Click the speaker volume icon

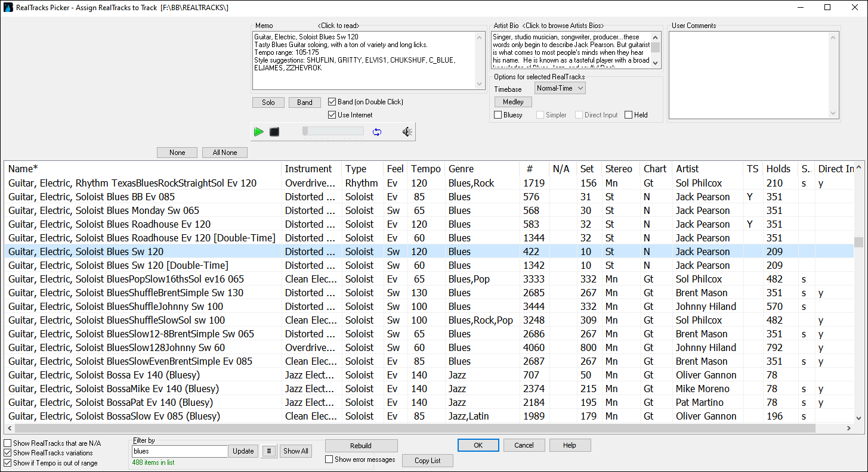pyautogui.click(x=407, y=132)
